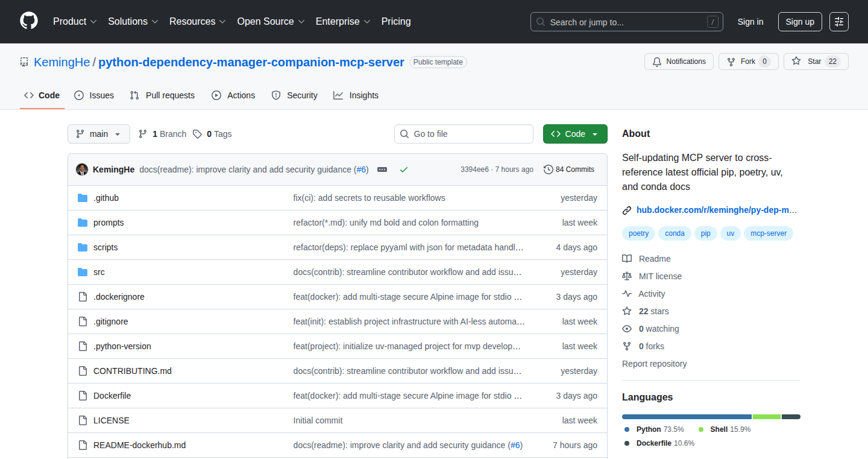Click the uv topic tag
This screenshot has width=868, height=459.
(731, 233)
